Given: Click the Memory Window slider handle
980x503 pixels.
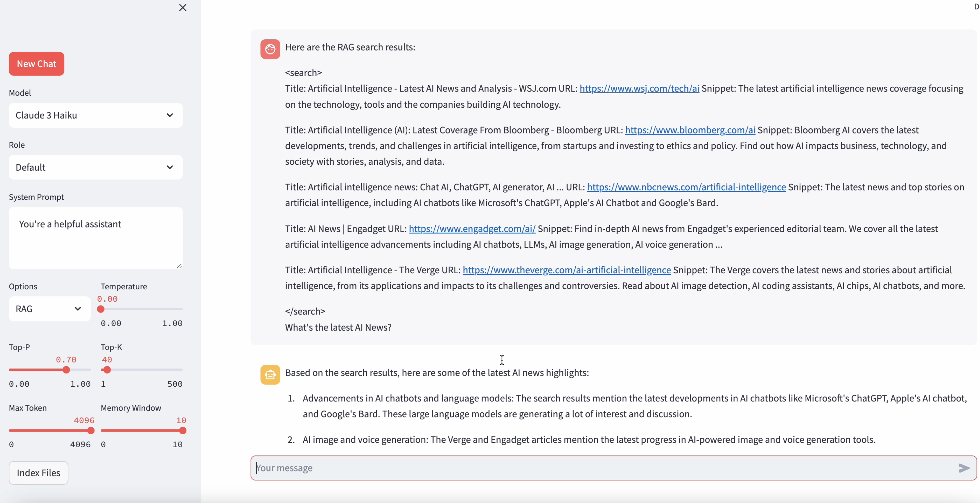Looking at the screenshot, I should pos(183,430).
